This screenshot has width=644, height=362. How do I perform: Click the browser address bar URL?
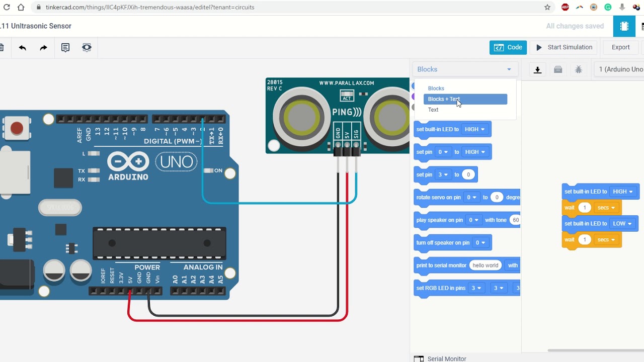pyautogui.click(x=150, y=7)
